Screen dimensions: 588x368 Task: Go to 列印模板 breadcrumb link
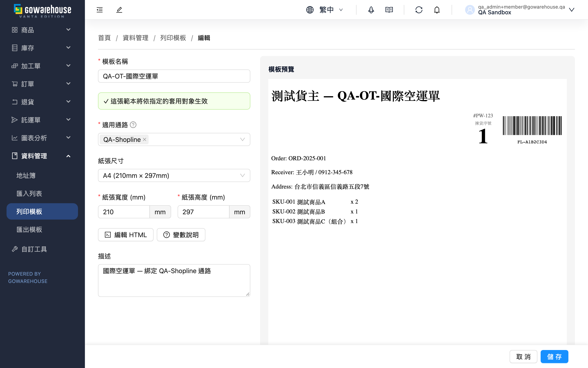[173, 38]
